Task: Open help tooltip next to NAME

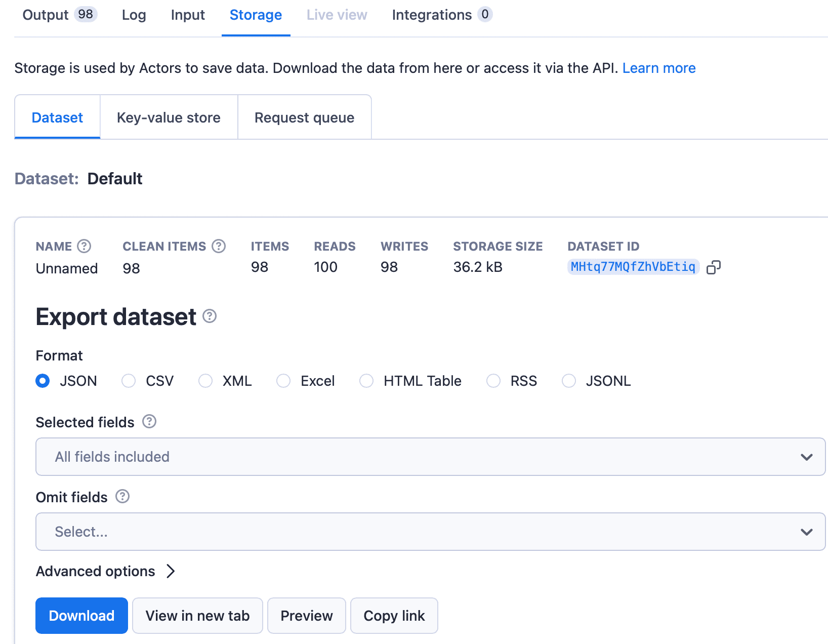Action: [84, 246]
